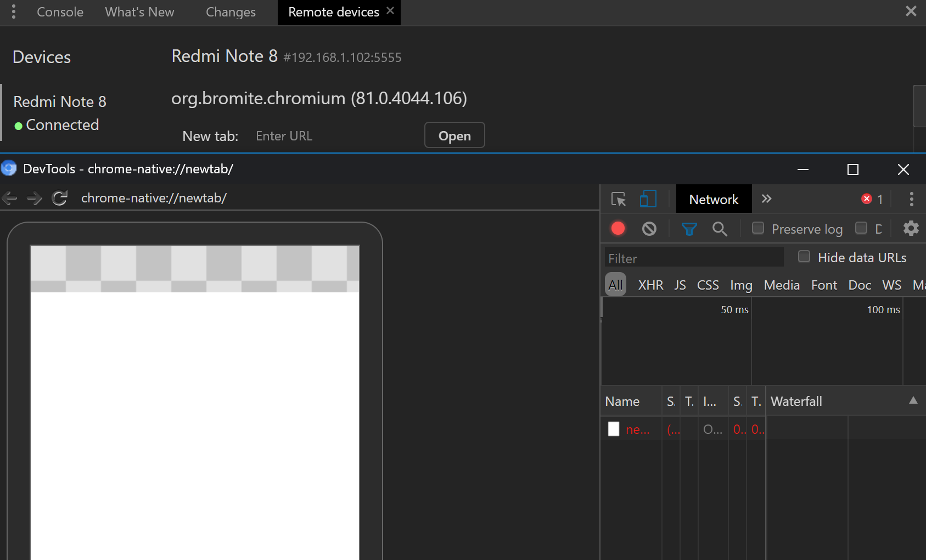Filter requests by Font

coord(824,285)
